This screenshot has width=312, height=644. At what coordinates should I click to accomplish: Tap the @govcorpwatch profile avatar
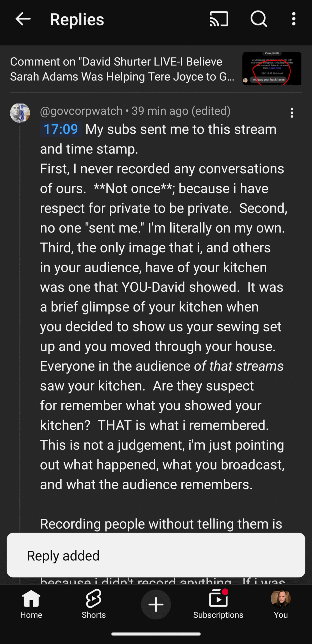[20, 113]
